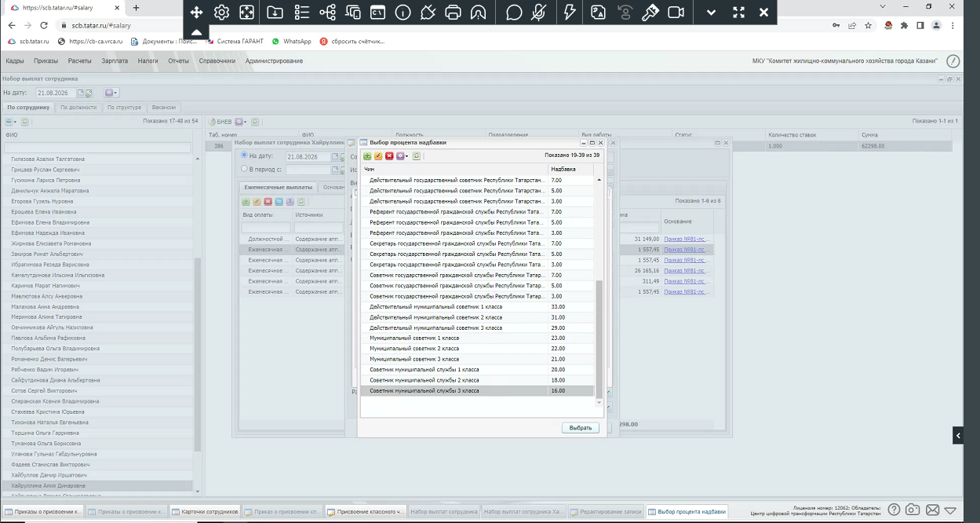The width and height of the screenshot is (980, 523).
Task: Open the Зарплата menu
Action: tap(115, 60)
